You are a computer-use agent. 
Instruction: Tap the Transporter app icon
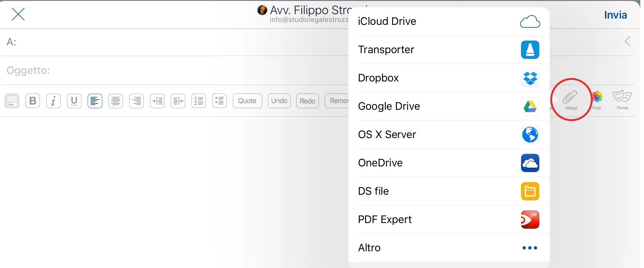coord(530,50)
